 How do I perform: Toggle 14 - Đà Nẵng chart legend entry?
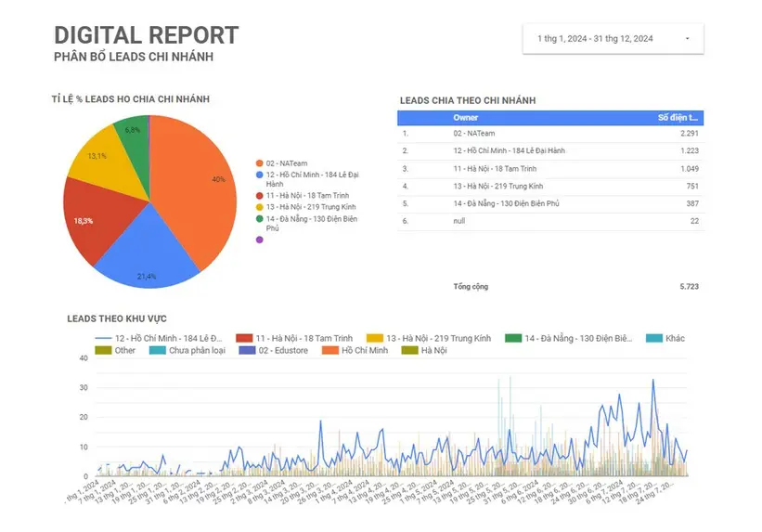coord(569,339)
